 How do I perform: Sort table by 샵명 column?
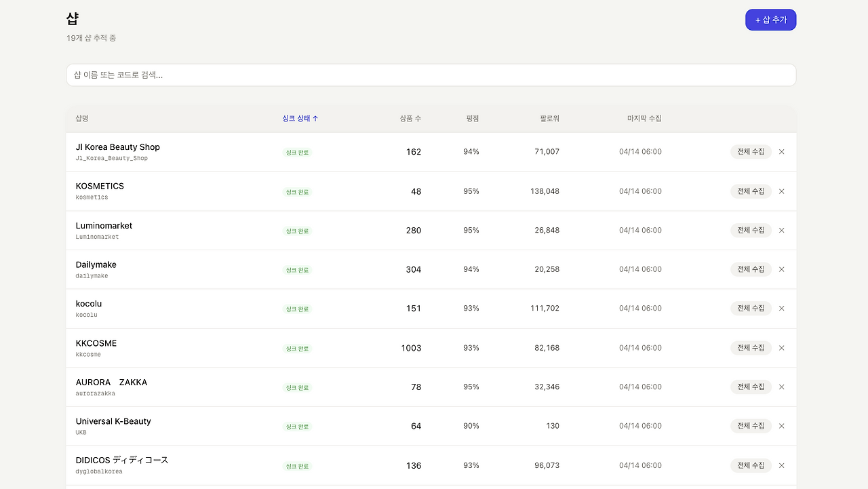pyautogui.click(x=82, y=119)
